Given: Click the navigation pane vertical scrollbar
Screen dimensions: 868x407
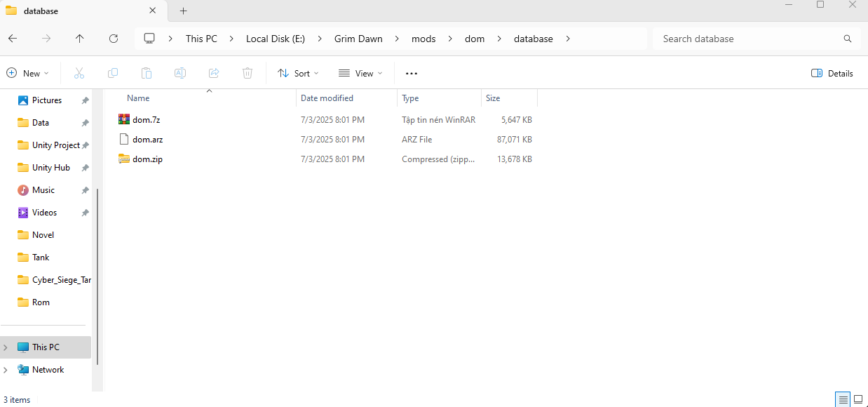Looking at the screenshot, I should [97, 274].
